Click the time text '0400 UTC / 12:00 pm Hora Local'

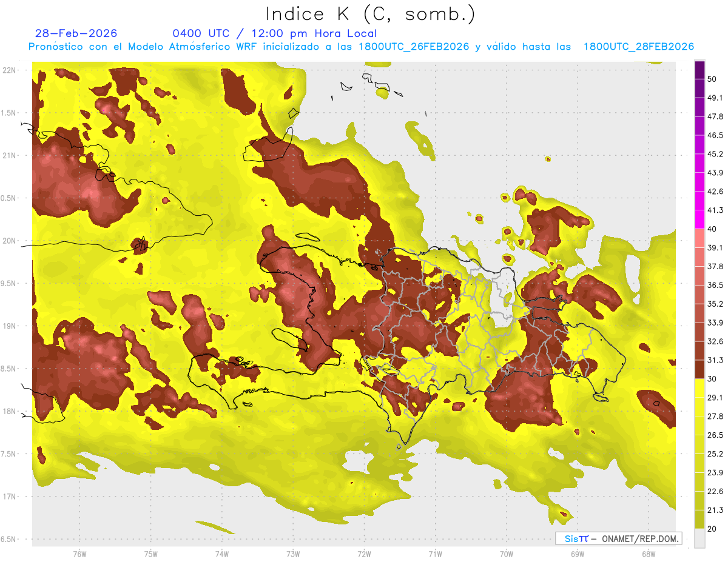pyautogui.click(x=274, y=33)
